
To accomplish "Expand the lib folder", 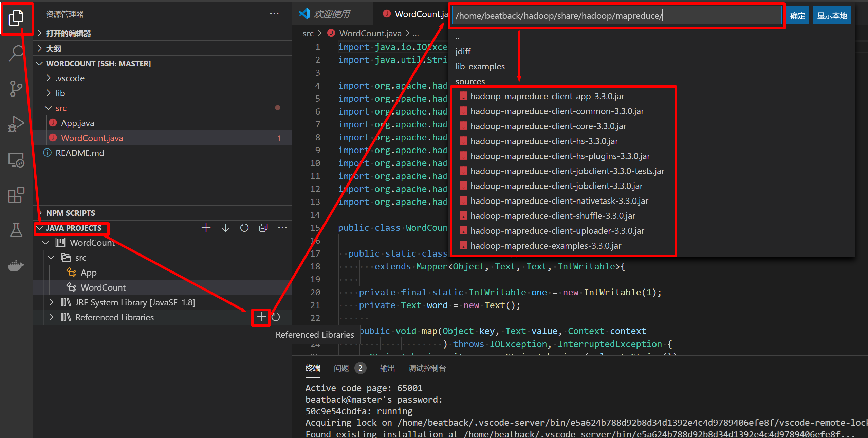I will coord(60,93).
